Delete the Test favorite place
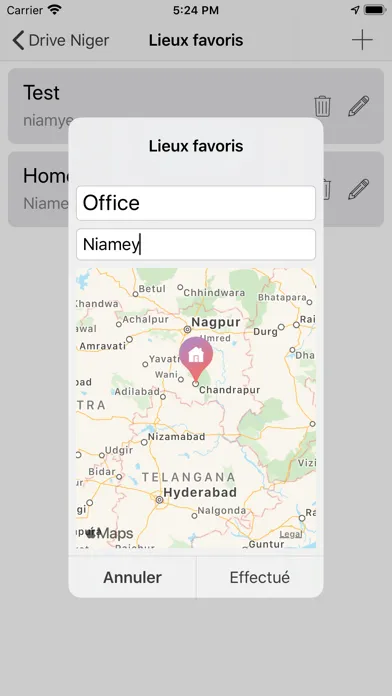This screenshot has height=696, width=392. point(323,106)
